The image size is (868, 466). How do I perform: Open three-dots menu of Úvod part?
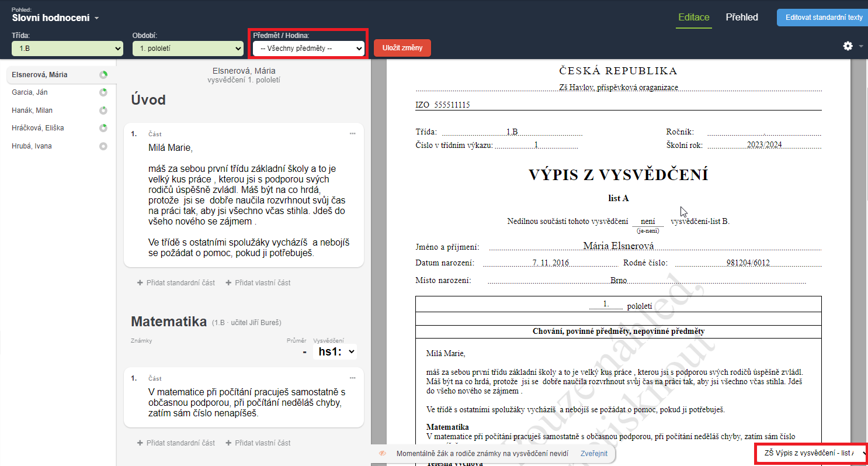tap(353, 134)
